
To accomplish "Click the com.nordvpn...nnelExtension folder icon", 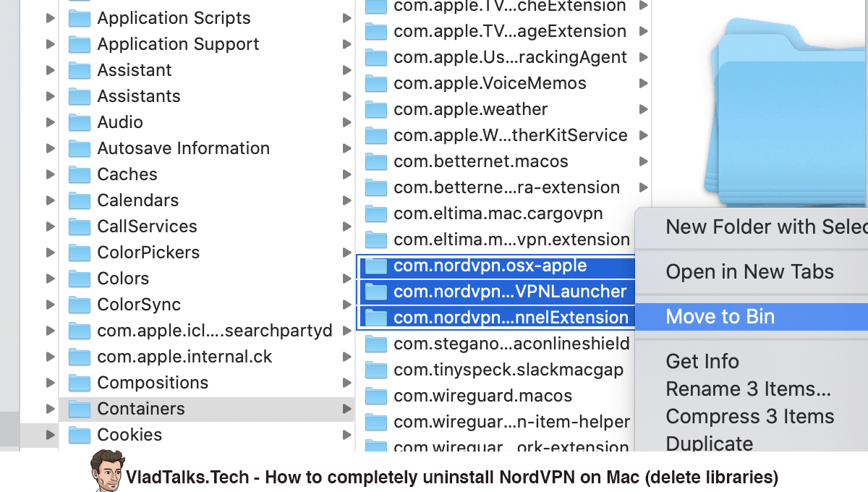I will [x=376, y=318].
